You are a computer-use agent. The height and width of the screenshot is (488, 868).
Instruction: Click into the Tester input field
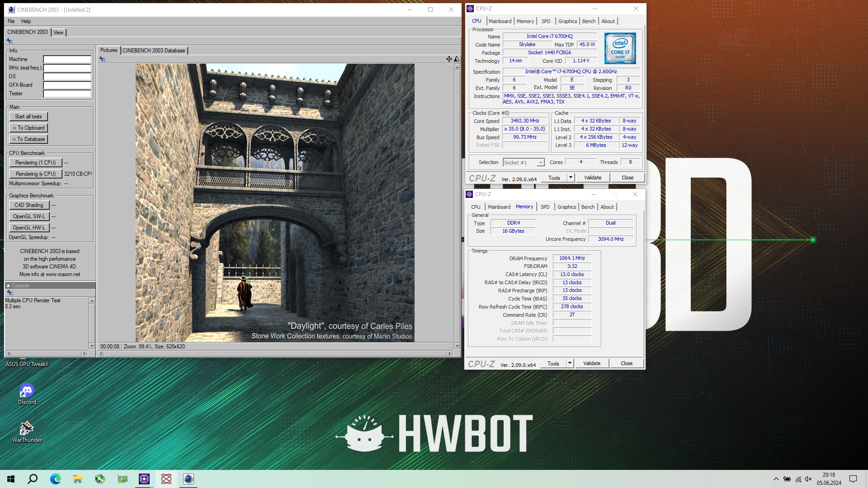[67, 94]
